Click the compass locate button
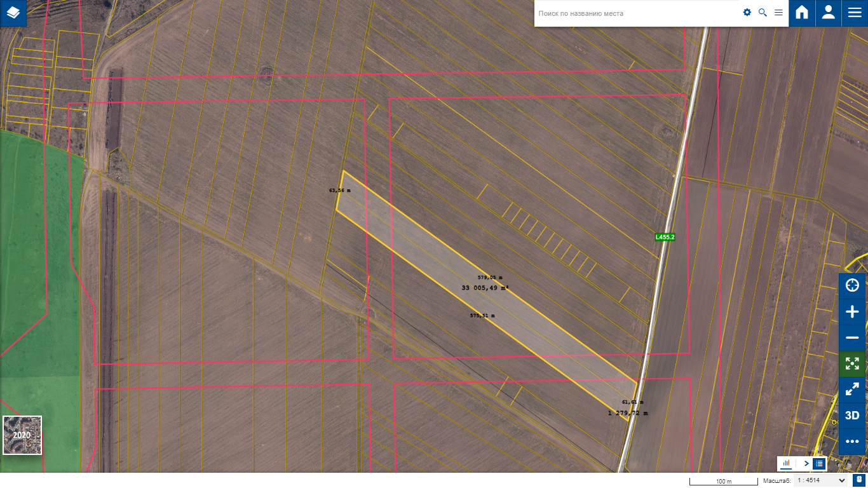 click(x=852, y=285)
